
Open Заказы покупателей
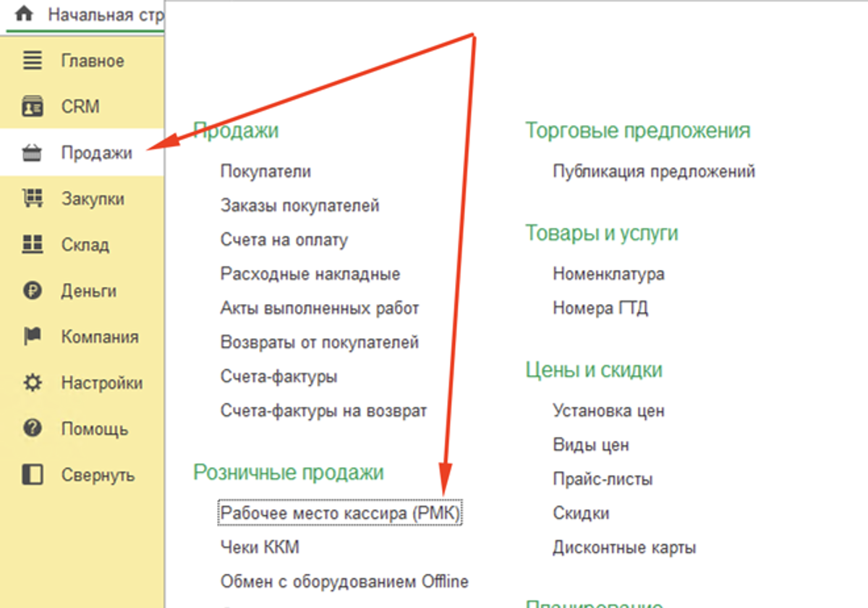pyautogui.click(x=299, y=206)
